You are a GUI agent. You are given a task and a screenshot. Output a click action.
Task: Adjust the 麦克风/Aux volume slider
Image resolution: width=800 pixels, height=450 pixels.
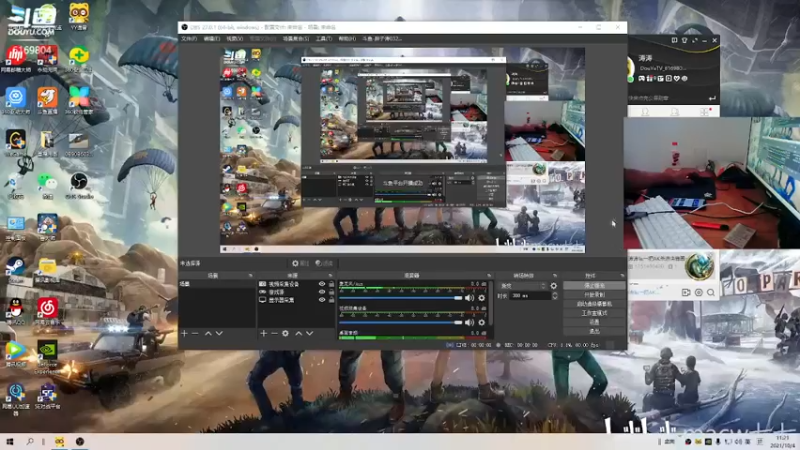coord(401,298)
